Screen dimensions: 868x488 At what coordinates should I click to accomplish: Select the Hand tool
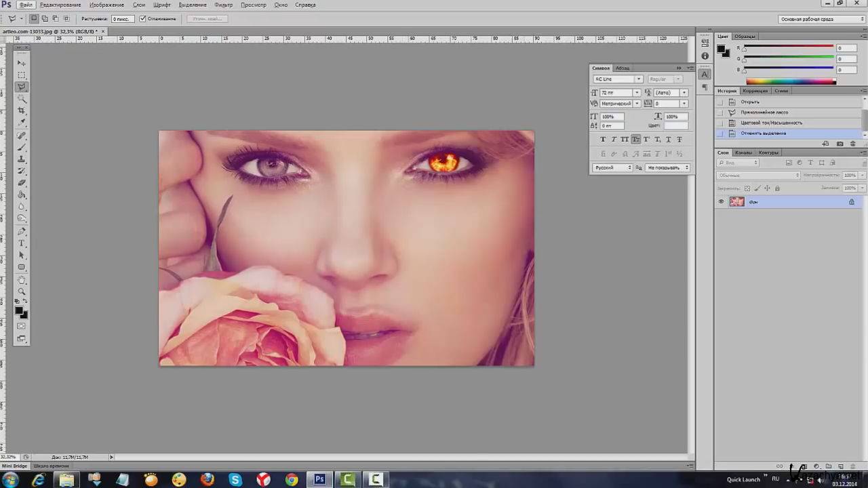(22, 280)
